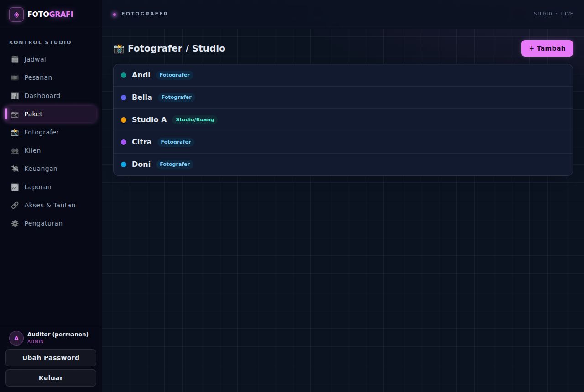Click the Keuangan money icon
The height and width of the screenshot is (392, 584).
pos(15,169)
